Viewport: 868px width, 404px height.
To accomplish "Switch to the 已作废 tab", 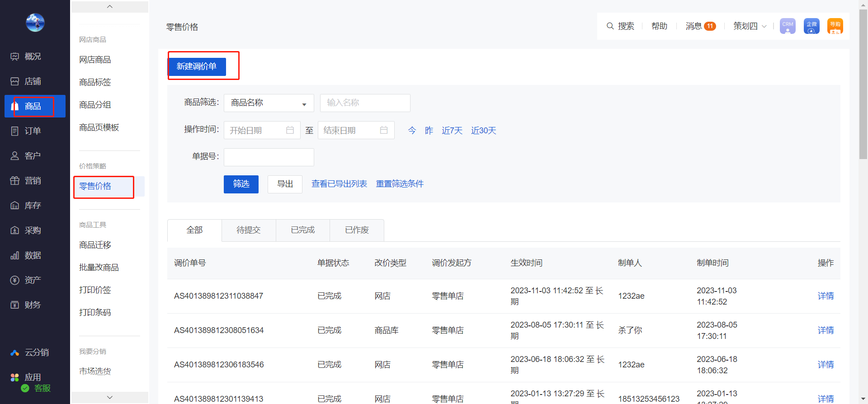I will coord(357,230).
